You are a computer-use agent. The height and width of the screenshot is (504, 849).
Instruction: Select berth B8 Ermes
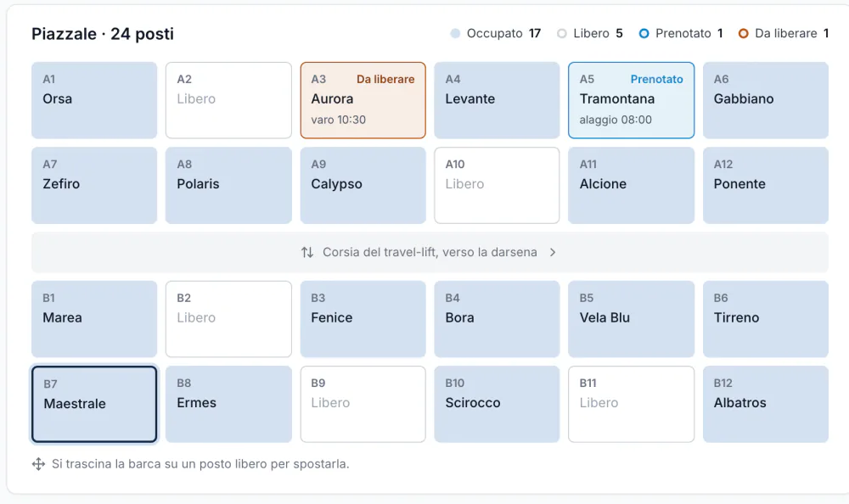[228, 405]
